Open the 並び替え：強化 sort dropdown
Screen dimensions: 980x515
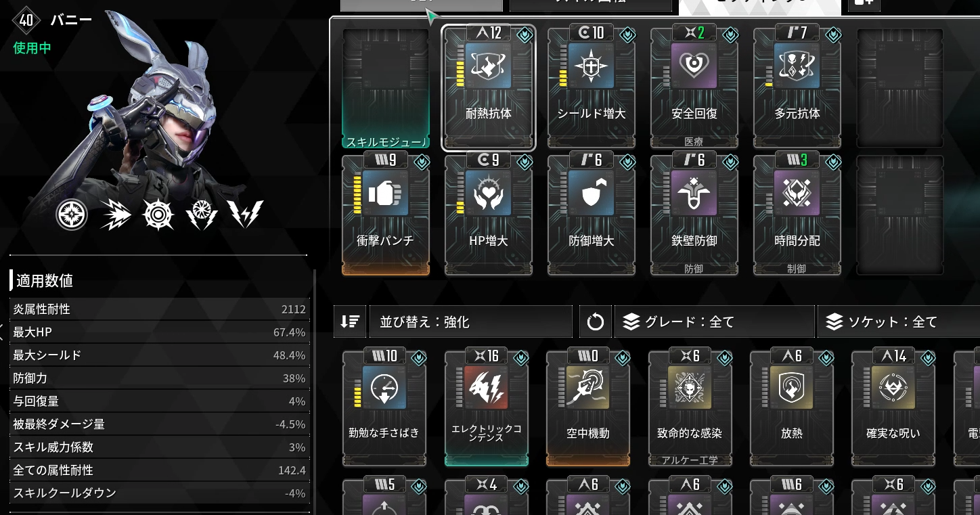[471, 322]
